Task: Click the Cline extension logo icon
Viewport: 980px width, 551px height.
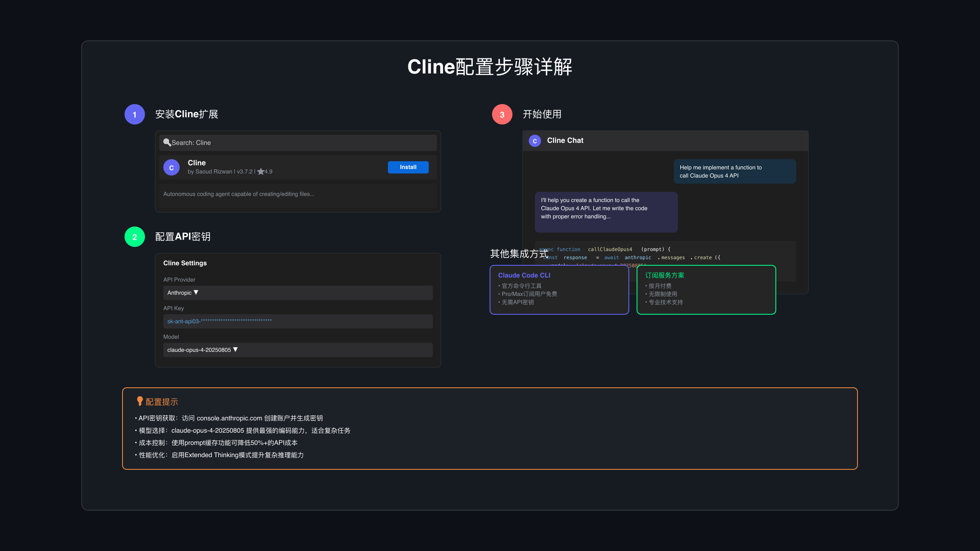Action: pyautogui.click(x=171, y=167)
